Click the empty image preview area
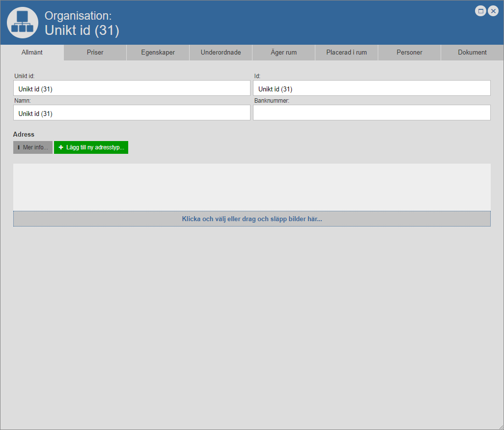 coord(252,187)
